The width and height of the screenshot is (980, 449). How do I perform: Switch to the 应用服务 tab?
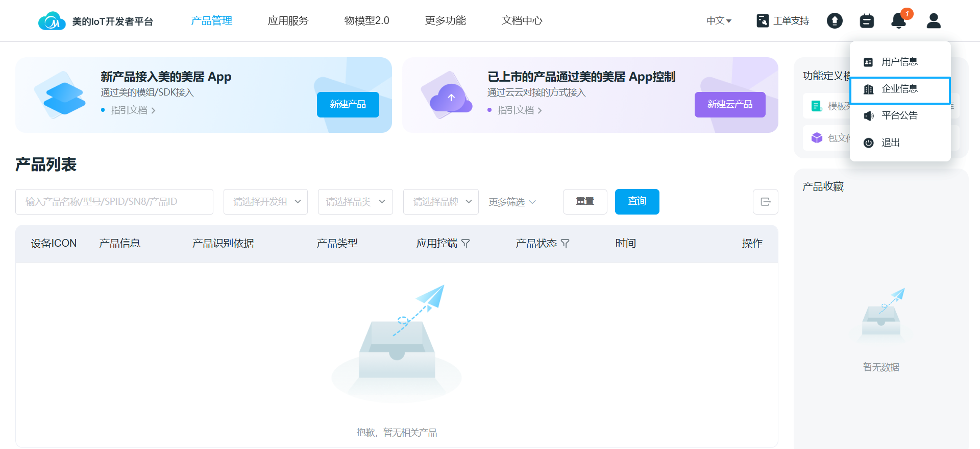[x=288, y=21]
